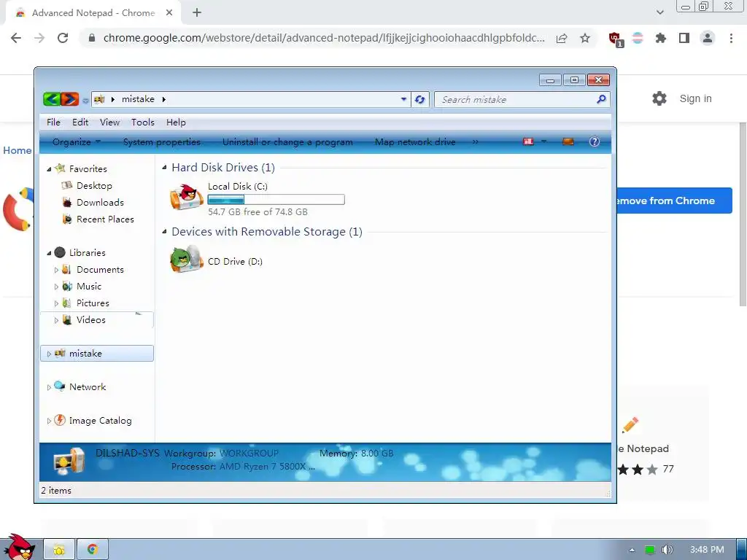The height and width of the screenshot is (560, 747).
Task: Expand the Music library arrow
Action: (56, 287)
